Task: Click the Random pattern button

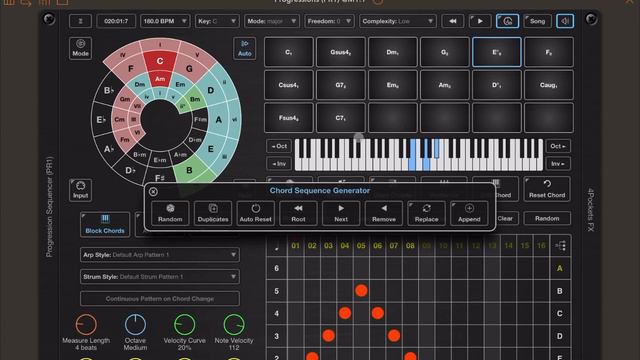Action: 547,219
